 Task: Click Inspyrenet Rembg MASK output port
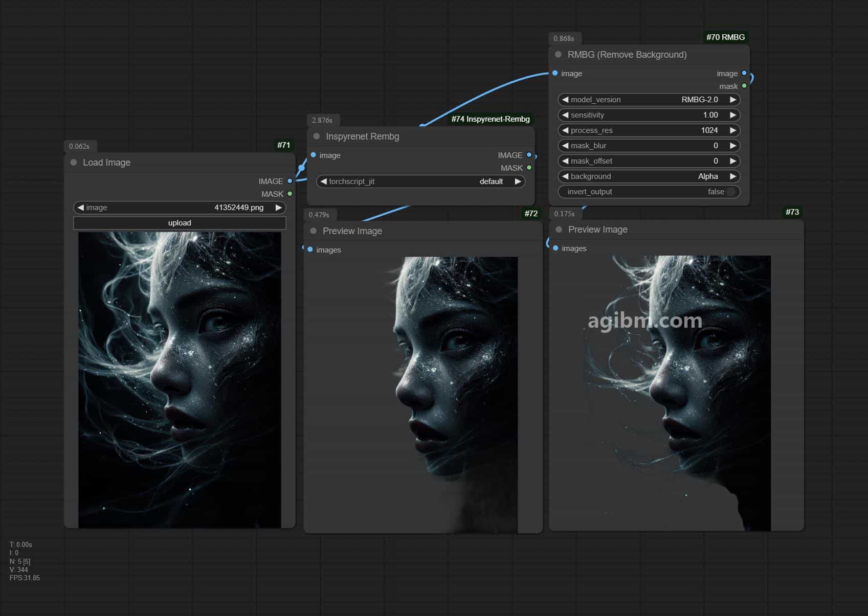tap(529, 168)
